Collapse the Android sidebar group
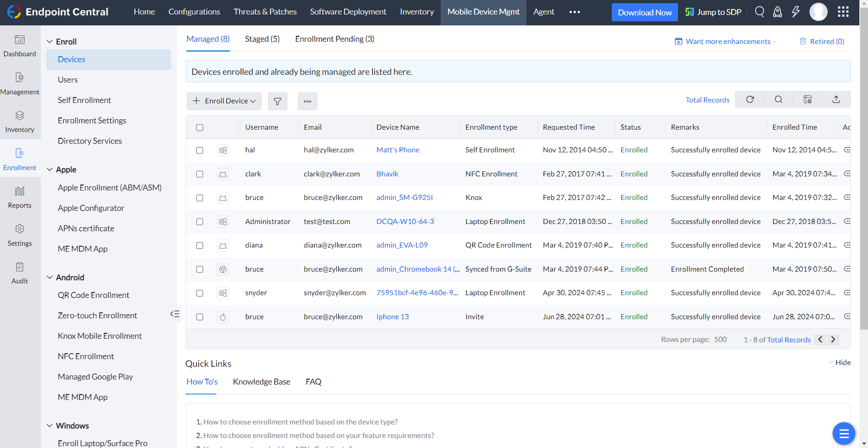Image resolution: width=868 pixels, height=448 pixels. [50, 278]
